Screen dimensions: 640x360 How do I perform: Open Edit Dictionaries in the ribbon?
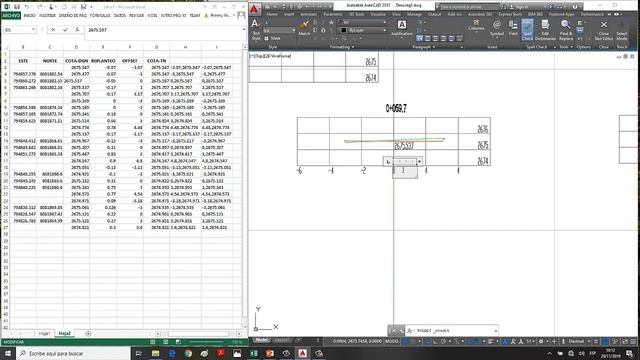click(545, 30)
